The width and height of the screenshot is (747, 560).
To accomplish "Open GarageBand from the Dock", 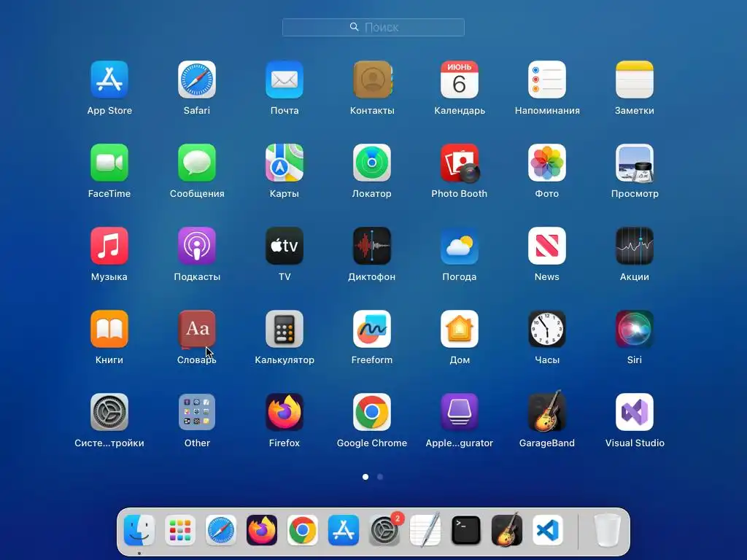I will 507,529.
